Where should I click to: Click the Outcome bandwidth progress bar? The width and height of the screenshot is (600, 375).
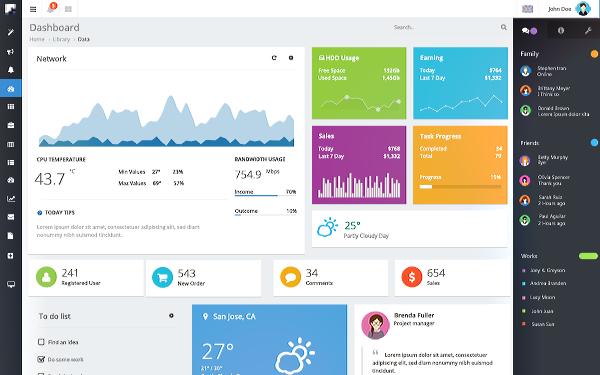[x=265, y=215]
